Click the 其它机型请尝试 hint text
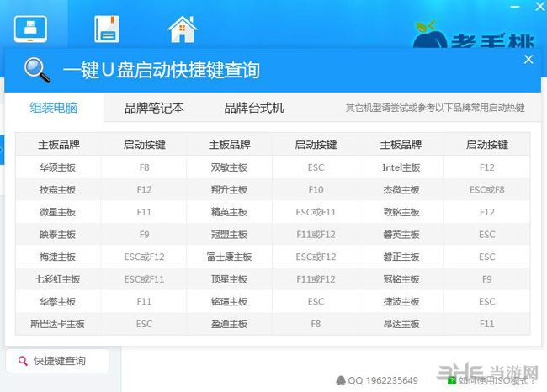Viewport: 547px width, 392px height. point(435,108)
